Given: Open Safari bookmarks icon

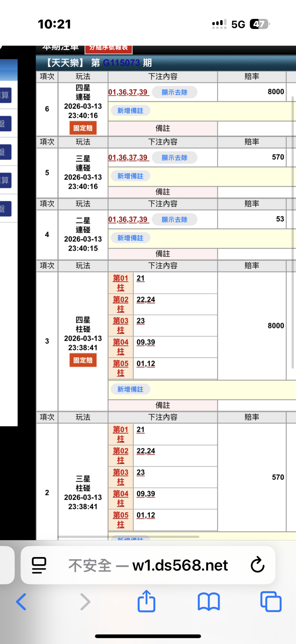Looking at the screenshot, I should (209, 602).
